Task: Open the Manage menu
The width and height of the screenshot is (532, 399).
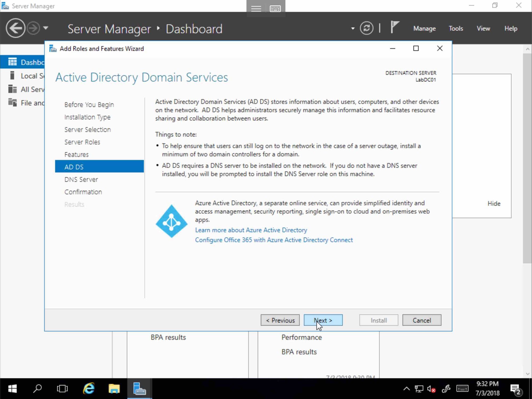Action: pos(424,28)
